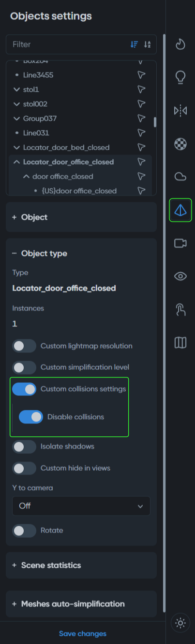Select the stol002 item in tree
This screenshot has width=195, height=644.
[35, 104]
